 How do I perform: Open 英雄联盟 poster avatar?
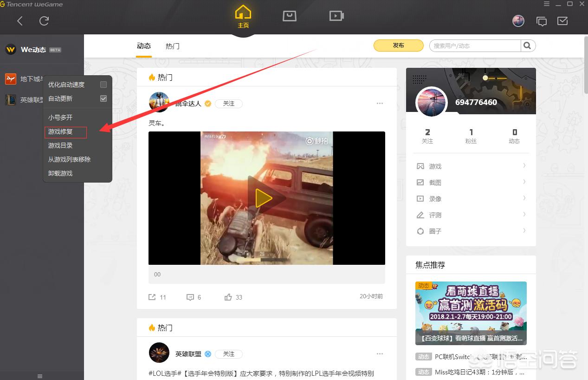[159, 353]
